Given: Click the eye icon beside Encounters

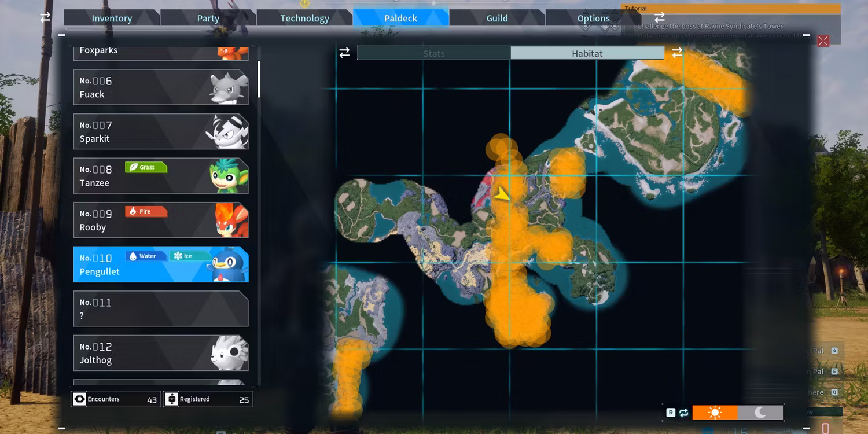Looking at the screenshot, I should 79,399.
